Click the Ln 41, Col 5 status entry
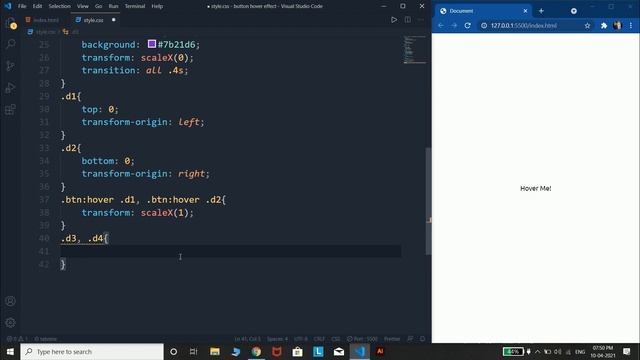This screenshot has width=640, height=360. pyautogui.click(x=247, y=339)
